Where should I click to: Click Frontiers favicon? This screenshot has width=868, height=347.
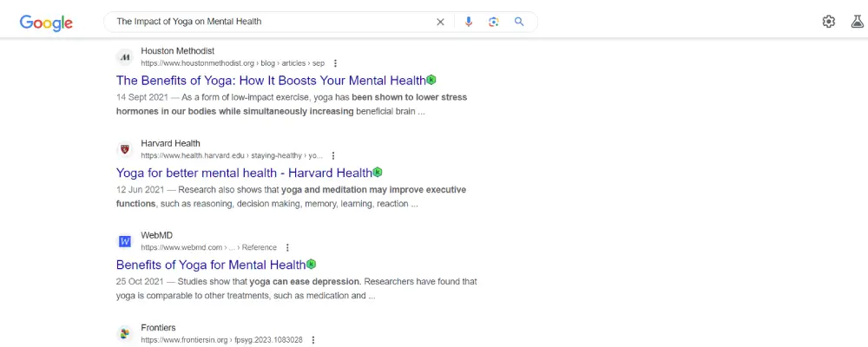coord(125,334)
